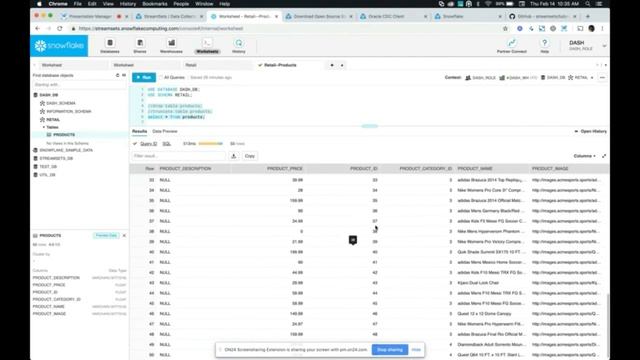Screen dimensions: 640x360
Task: Click the DASH_SCHEMA schema icon
Action: [42, 103]
